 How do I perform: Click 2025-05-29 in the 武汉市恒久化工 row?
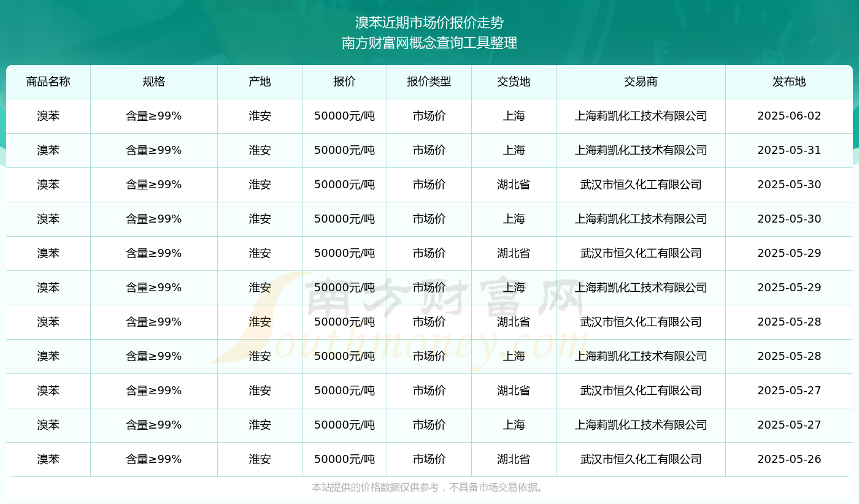pos(790,253)
